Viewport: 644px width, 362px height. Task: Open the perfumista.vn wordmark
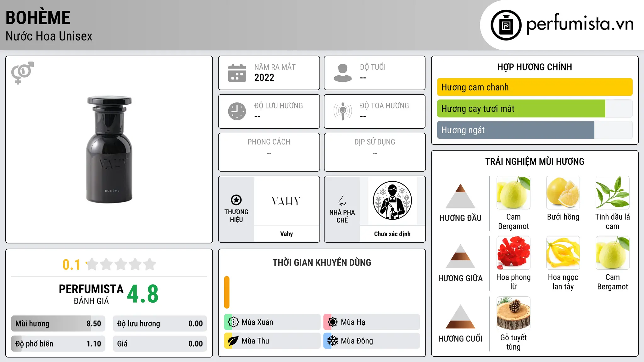pyautogui.click(x=580, y=24)
